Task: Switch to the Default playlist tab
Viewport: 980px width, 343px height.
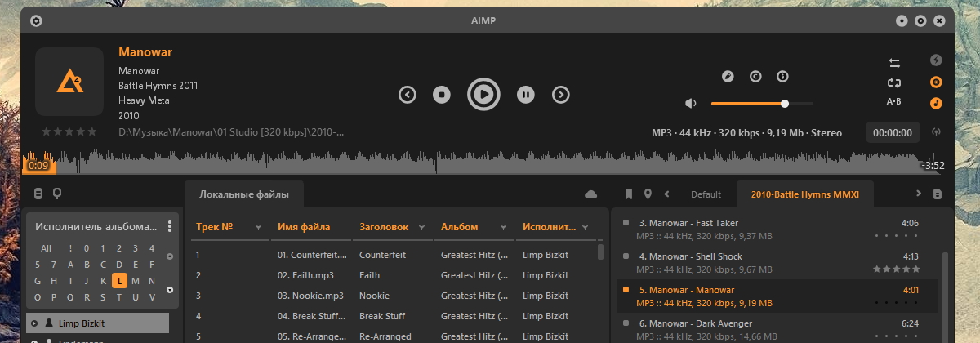Action: [x=706, y=194]
